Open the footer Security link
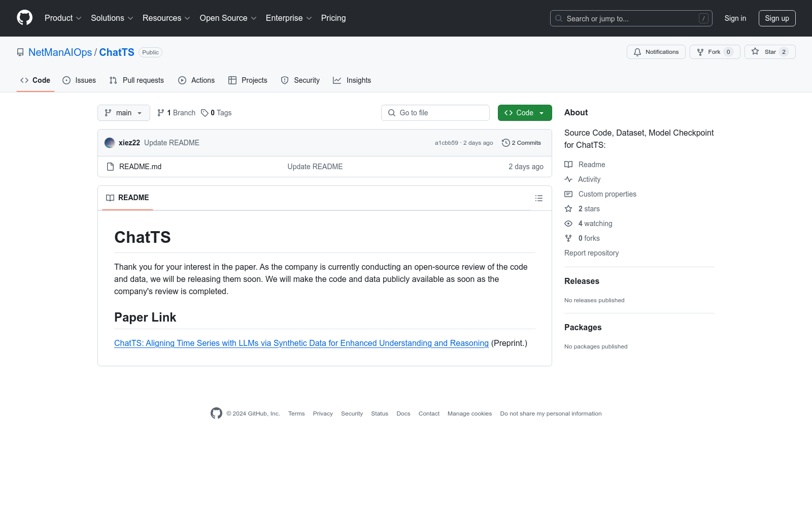 tap(352, 414)
